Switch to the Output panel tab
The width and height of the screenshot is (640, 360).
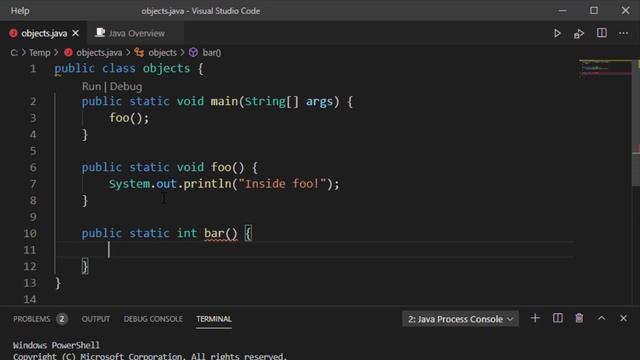96,319
